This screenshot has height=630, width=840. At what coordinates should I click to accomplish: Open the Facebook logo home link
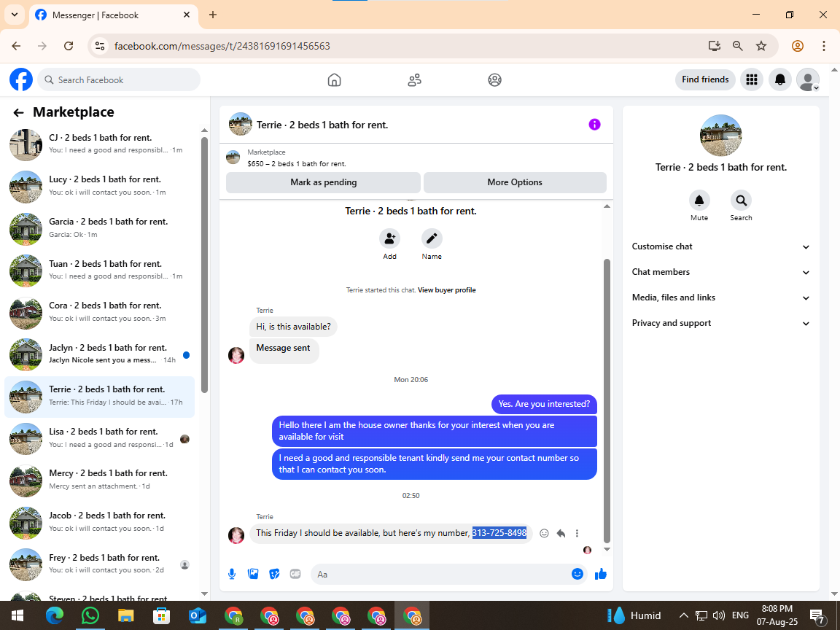[21, 79]
